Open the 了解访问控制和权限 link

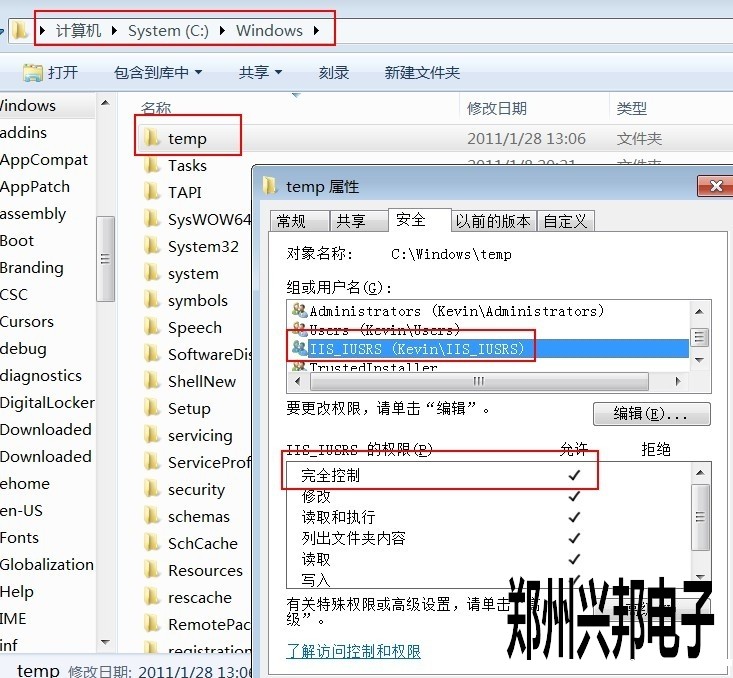(353, 651)
